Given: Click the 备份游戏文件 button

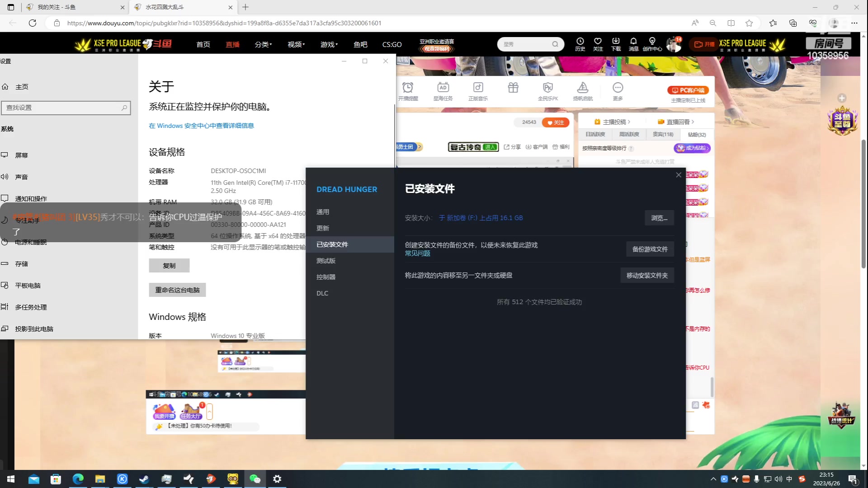Looking at the screenshot, I should pos(650,249).
